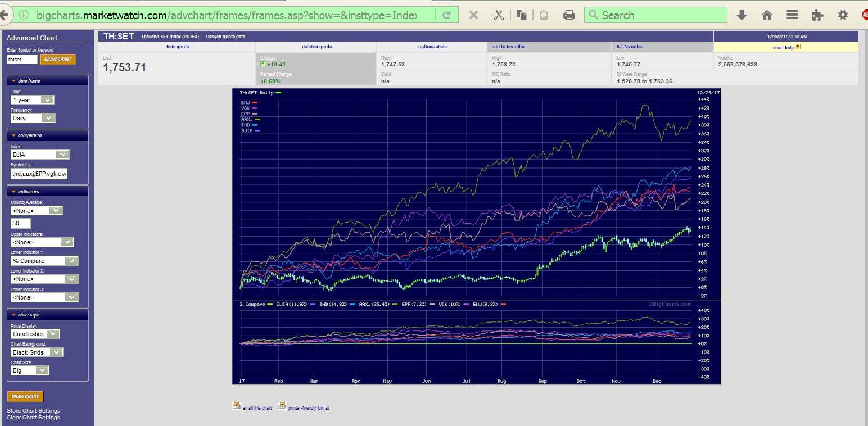868x426 pixels.
Task: Open the Upper Indicators dropdown
Action: click(x=42, y=242)
